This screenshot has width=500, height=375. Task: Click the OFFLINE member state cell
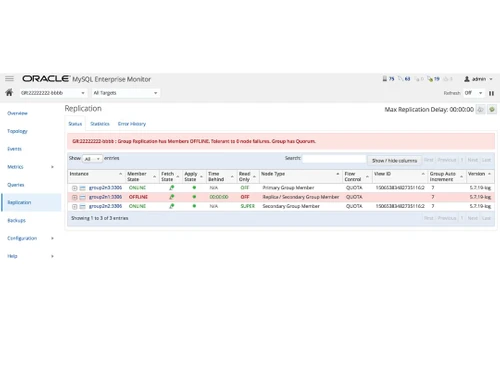click(138, 197)
